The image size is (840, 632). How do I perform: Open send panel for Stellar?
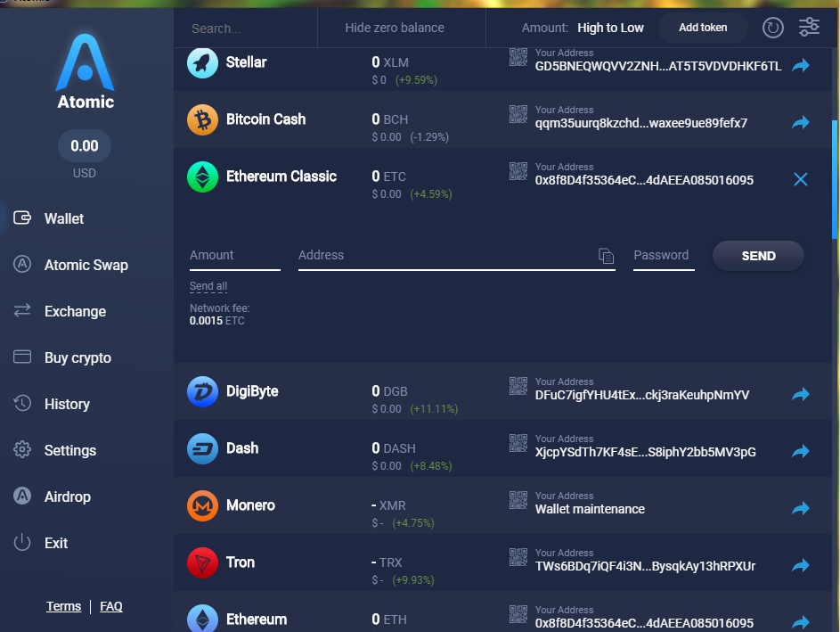click(x=800, y=65)
